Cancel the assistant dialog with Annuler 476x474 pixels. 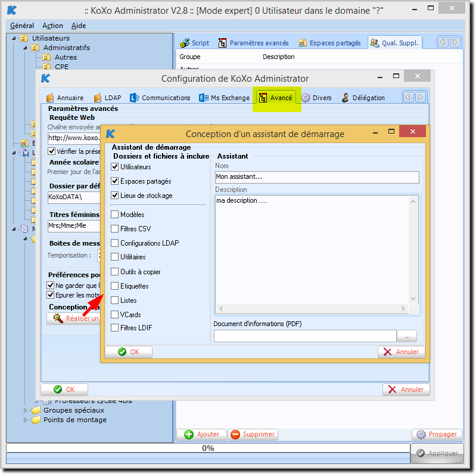click(x=402, y=352)
